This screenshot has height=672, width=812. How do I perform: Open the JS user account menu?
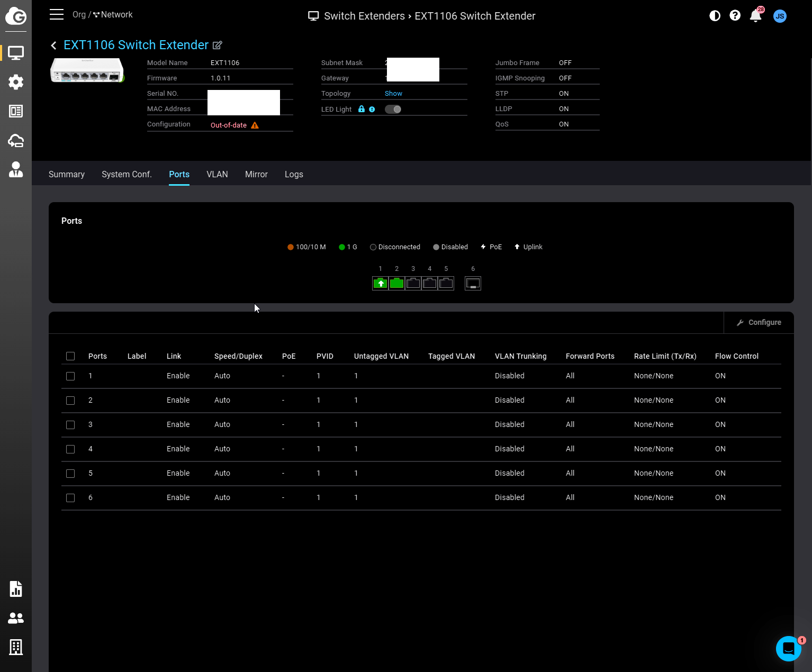click(x=779, y=16)
